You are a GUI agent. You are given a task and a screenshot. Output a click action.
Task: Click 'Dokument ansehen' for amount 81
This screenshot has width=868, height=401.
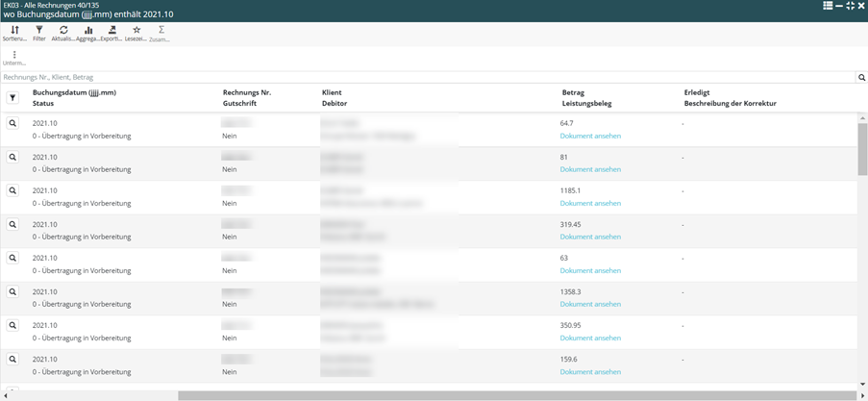pos(590,169)
